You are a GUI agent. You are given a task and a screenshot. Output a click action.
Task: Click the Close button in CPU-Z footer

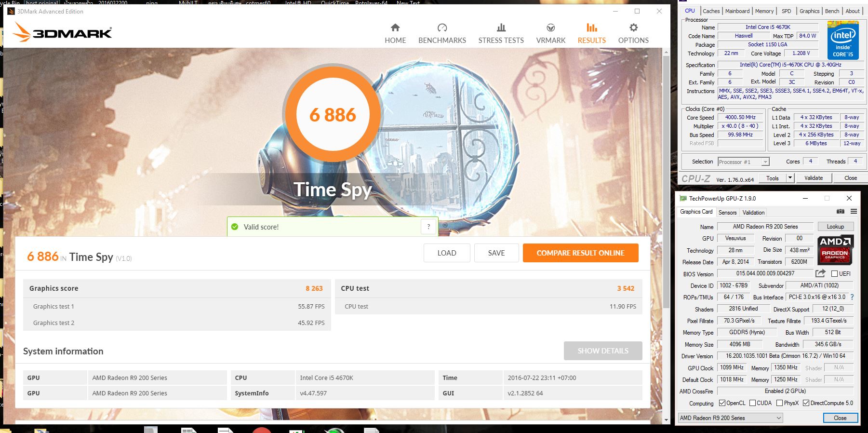pos(851,178)
